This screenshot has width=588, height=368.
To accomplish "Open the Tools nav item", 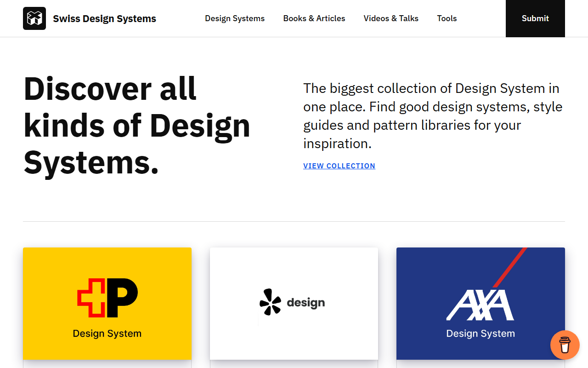I will tap(447, 18).
